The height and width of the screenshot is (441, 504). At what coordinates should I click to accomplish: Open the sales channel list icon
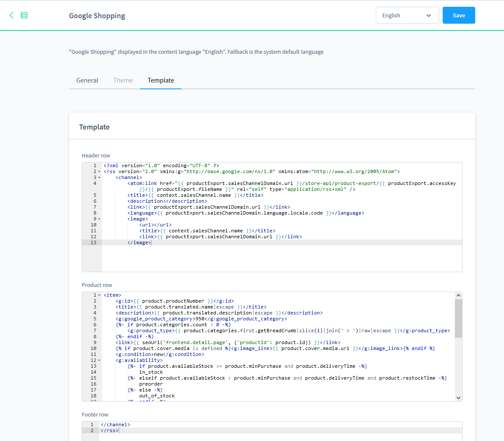(24, 15)
